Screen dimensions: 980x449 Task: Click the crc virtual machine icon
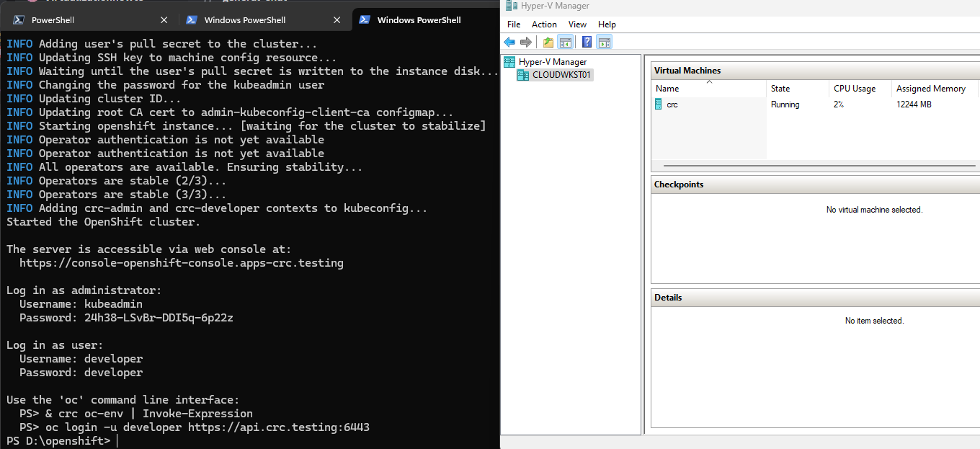click(659, 105)
